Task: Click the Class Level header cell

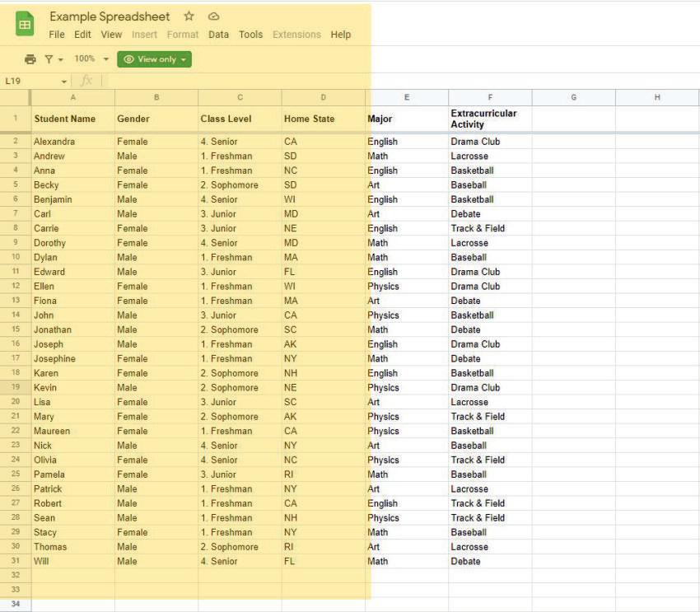Action: tap(240, 119)
